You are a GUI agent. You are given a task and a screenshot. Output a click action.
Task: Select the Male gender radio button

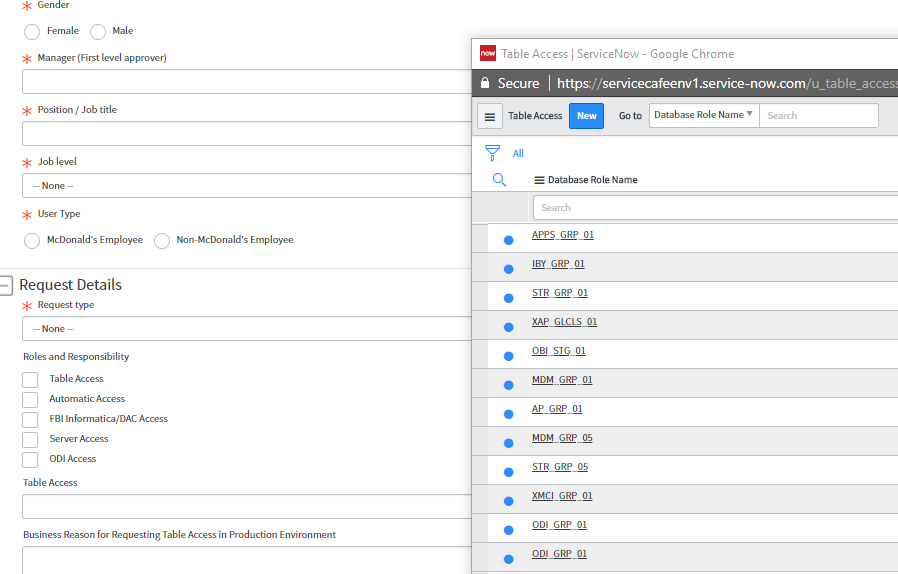click(x=98, y=32)
